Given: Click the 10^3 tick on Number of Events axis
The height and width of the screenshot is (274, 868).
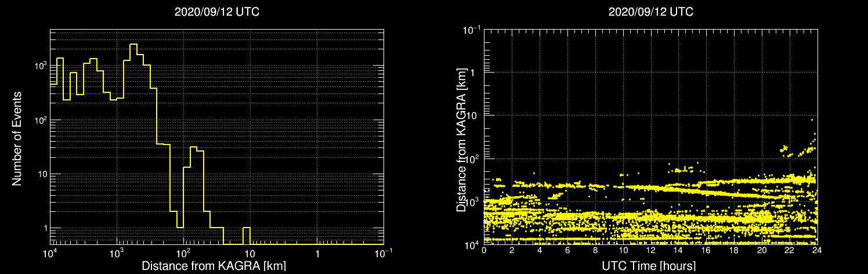Looking at the screenshot, I should tap(40, 66).
